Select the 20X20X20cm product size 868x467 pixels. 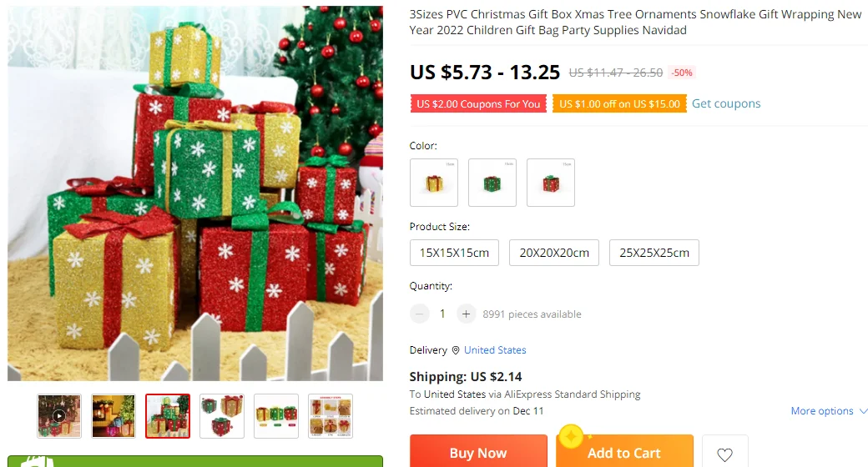click(554, 253)
